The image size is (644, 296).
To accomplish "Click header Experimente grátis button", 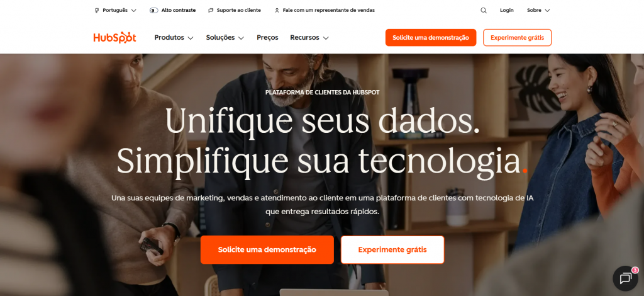I will point(517,37).
